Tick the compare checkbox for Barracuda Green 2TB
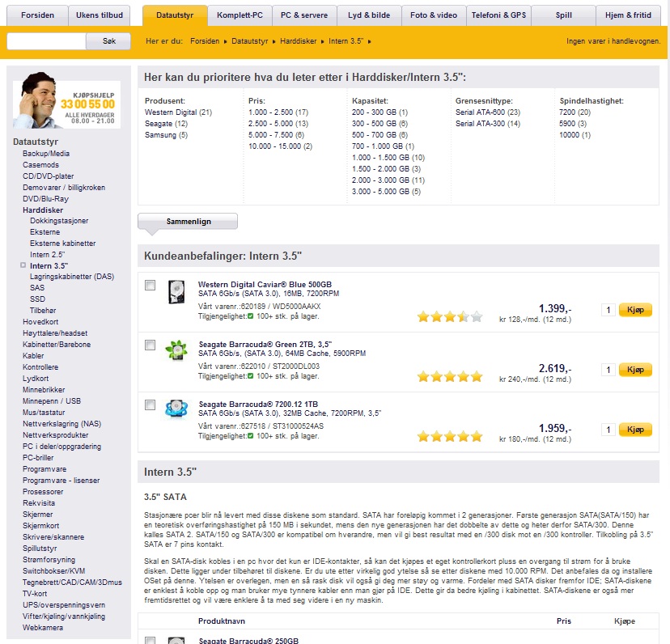670x644 pixels. tap(150, 345)
